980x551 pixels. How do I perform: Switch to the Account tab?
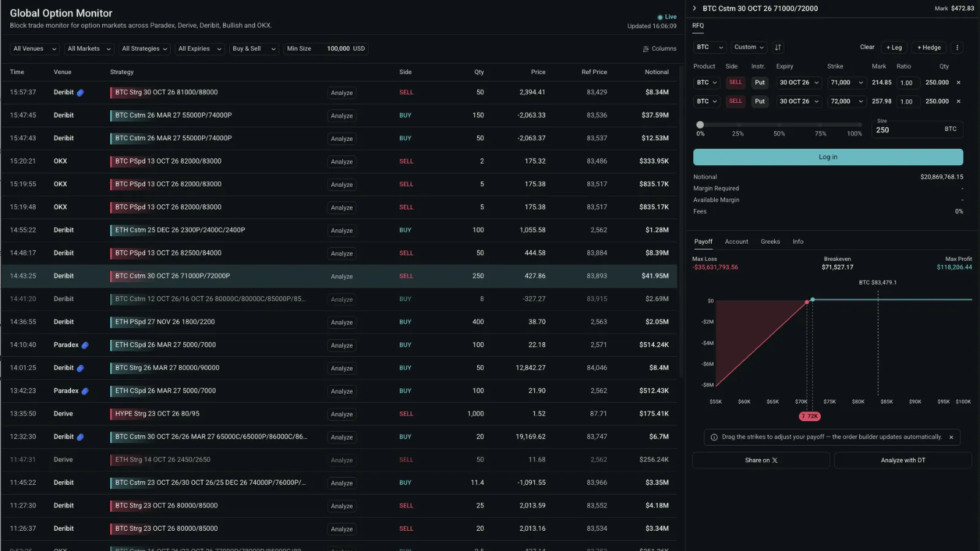point(736,242)
